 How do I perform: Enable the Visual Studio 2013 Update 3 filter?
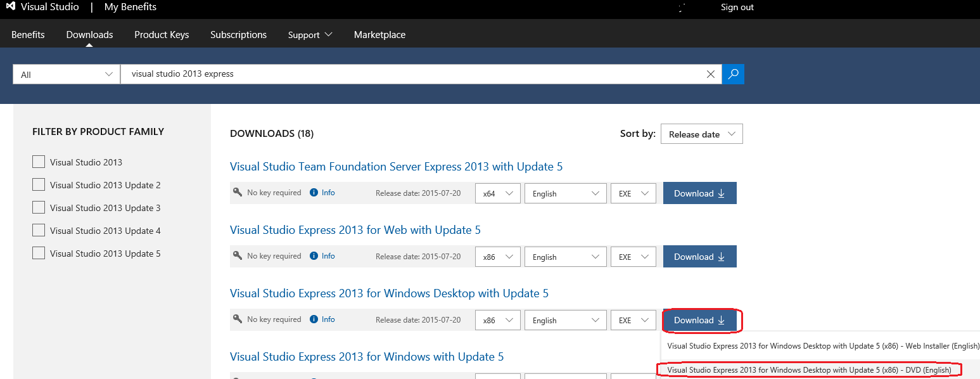coord(38,207)
